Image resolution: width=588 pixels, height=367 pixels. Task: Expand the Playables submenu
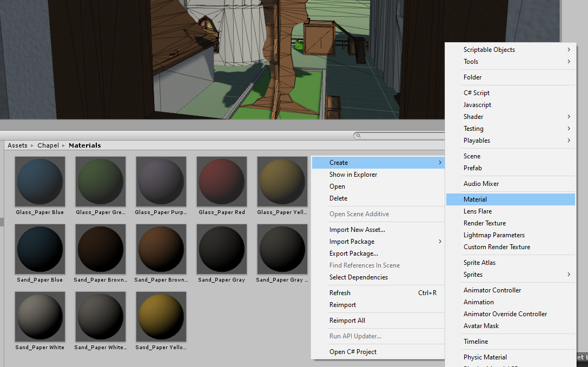[x=510, y=141]
